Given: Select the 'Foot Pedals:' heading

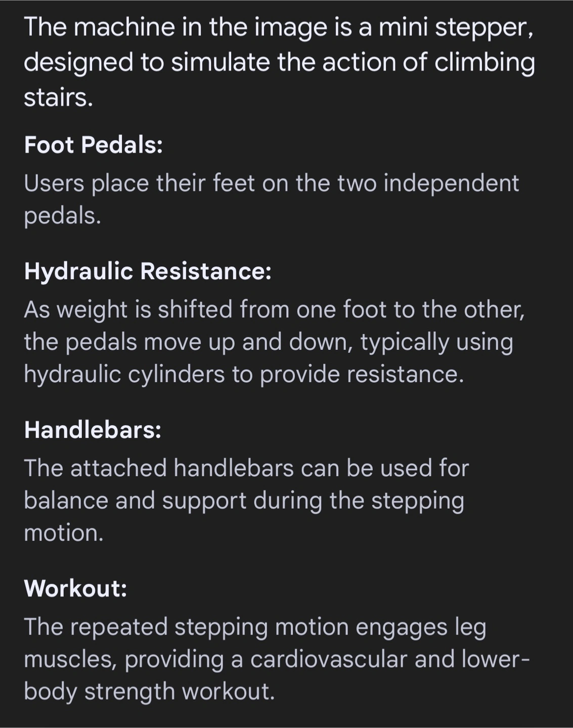Looking at the screenshot, I should pyautogui.click(x=94, y=145).
